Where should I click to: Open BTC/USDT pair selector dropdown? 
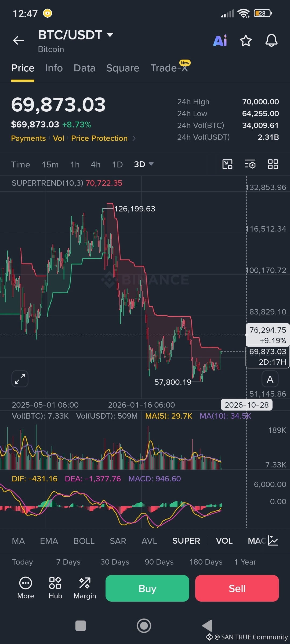click(75, 35)
